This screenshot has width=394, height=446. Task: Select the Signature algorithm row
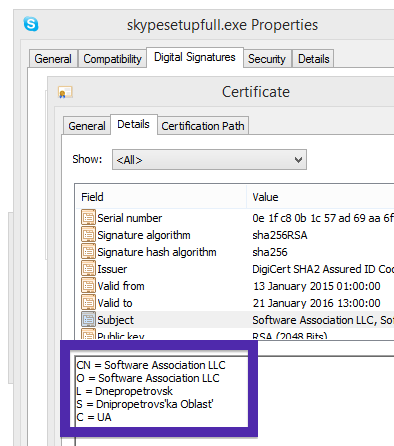tap(235, 235)
